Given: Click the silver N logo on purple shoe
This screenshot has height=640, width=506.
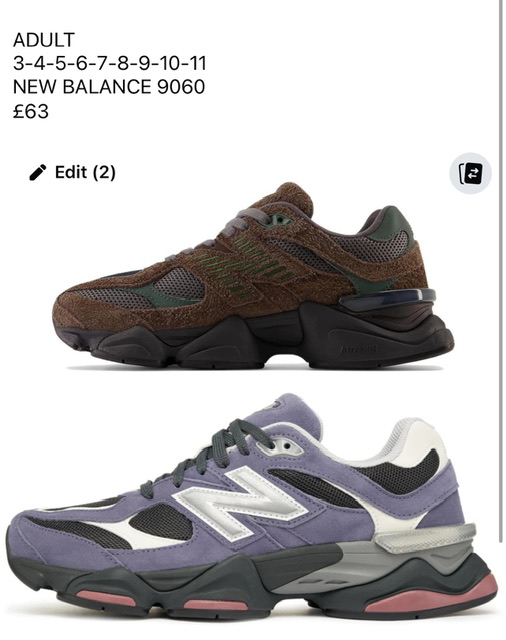Looking at the screenshot, I should (x=240, y=504).
